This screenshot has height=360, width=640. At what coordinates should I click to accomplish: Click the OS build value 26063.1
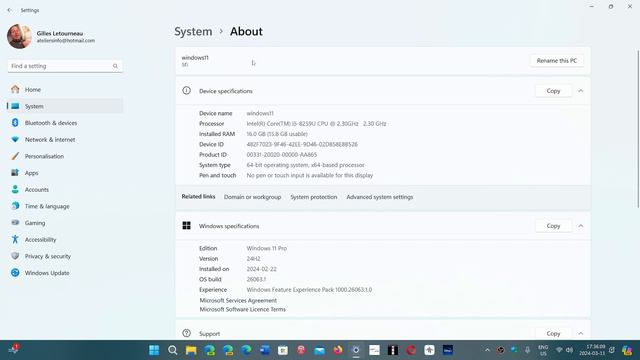pos(256,280)
